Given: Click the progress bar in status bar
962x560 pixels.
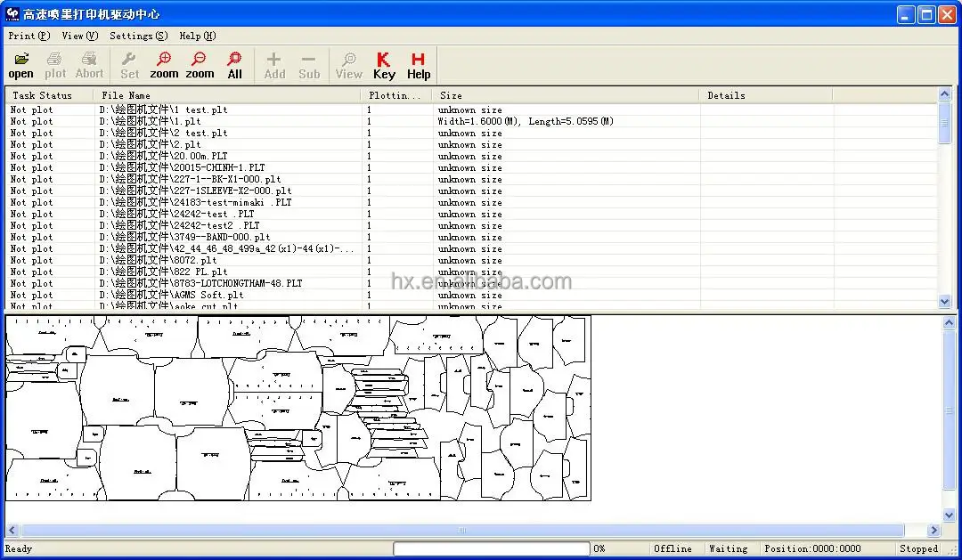Looking at the screenshot, I should click(x=492, y=548).
